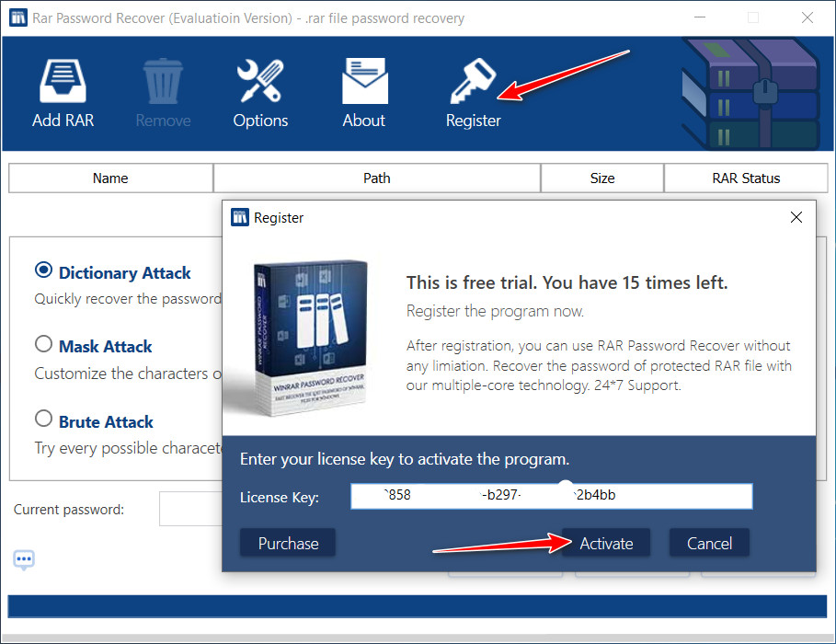Close the Rar Password Recover main window
The image size is (836, 644).
[x=807, y=17]
